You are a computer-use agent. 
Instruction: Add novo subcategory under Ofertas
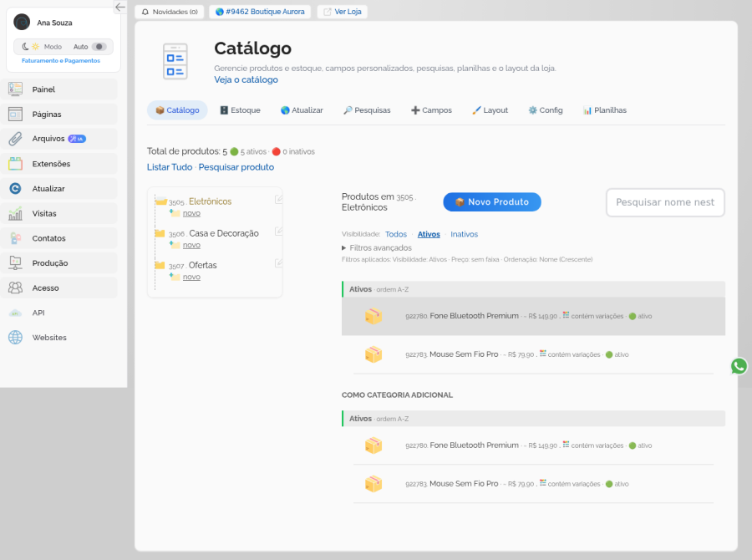coord(191,277)
